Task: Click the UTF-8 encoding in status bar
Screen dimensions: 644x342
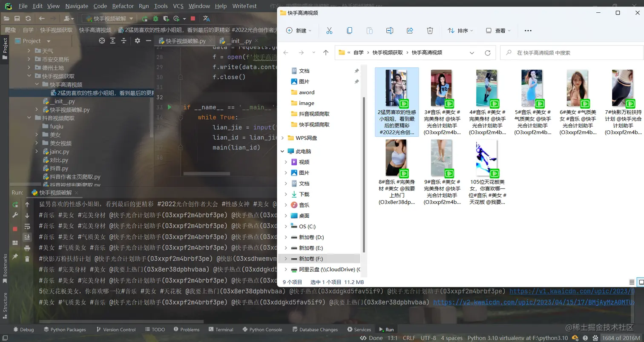Action: (x=428, y=338)
